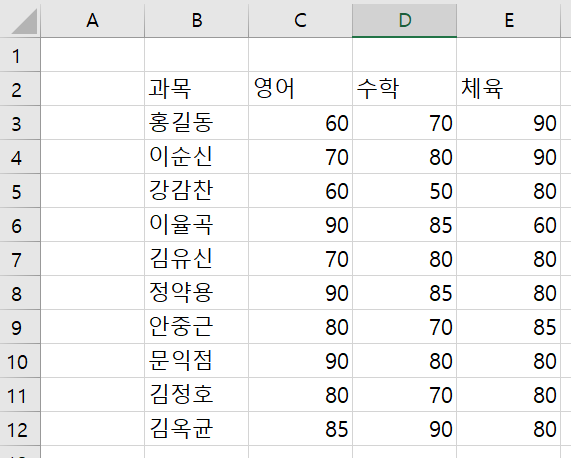Click 이순신's 체육 score 90

tap(509, 157)
